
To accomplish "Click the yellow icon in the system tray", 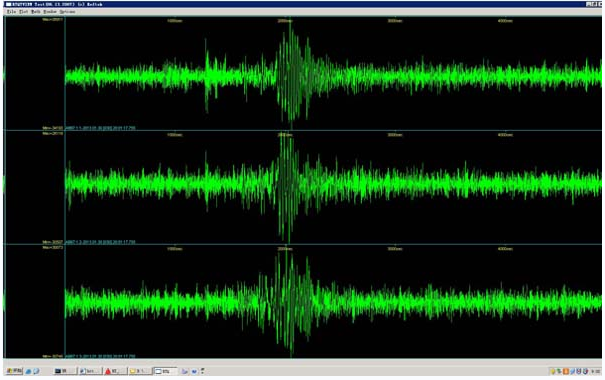I will [x=553, y=371].
